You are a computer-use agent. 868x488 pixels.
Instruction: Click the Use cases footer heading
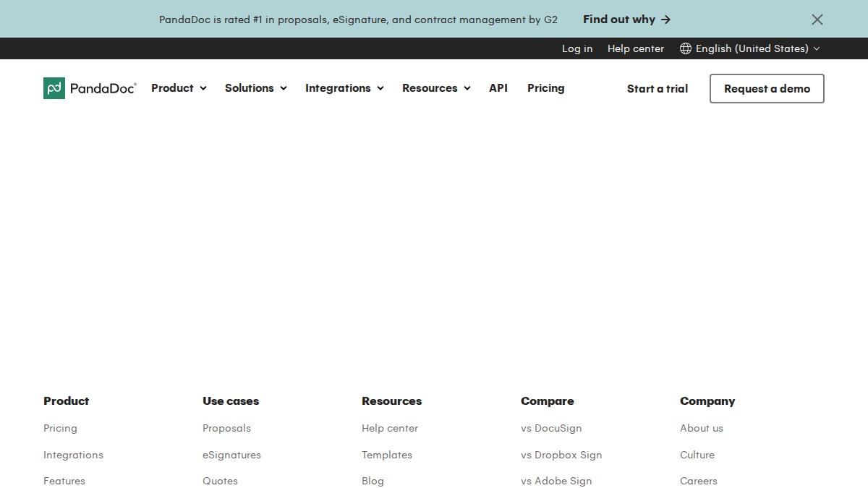point(231,401)
